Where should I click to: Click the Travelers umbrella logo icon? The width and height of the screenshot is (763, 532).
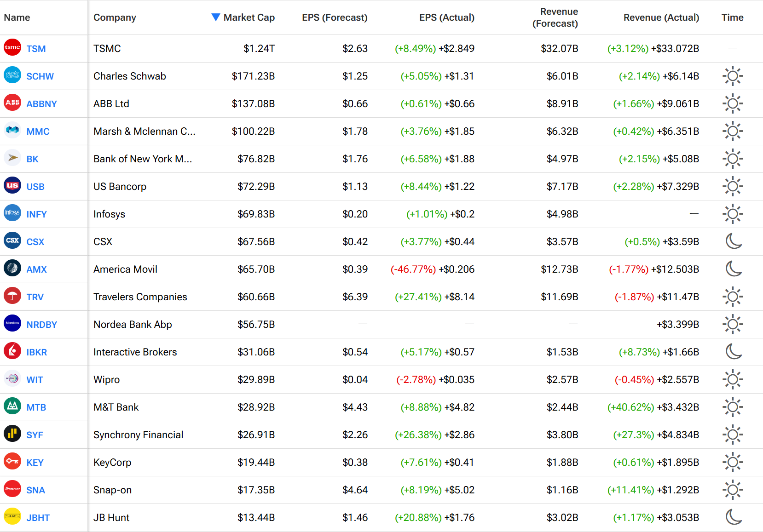[12, 296]
